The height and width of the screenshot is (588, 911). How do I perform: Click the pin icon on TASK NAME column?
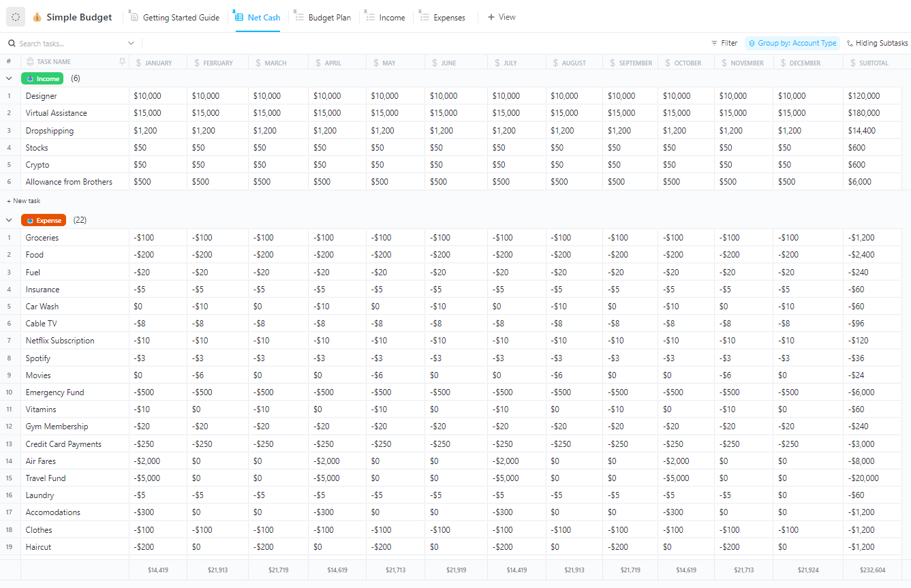pos(121,62)
